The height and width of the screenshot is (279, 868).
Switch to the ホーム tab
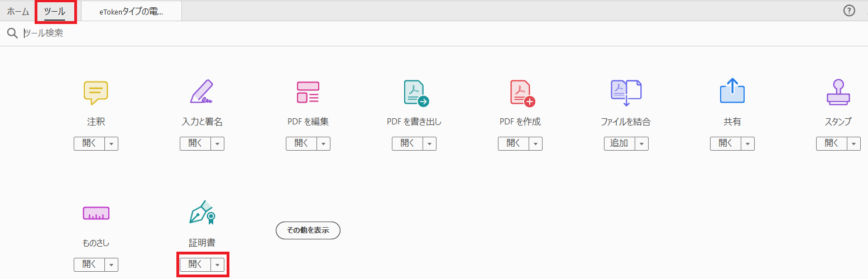point(18,11)
